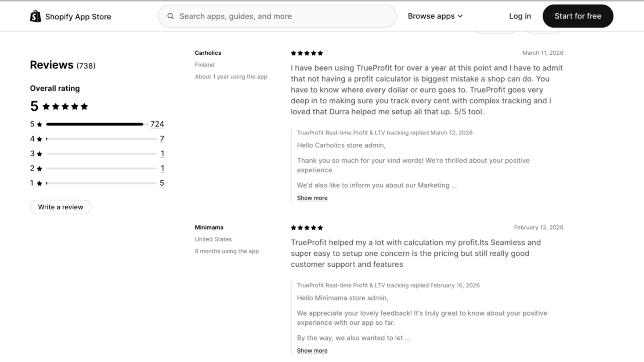
Task: Show the 5 one-star reviews
Action: pos(162,183)
